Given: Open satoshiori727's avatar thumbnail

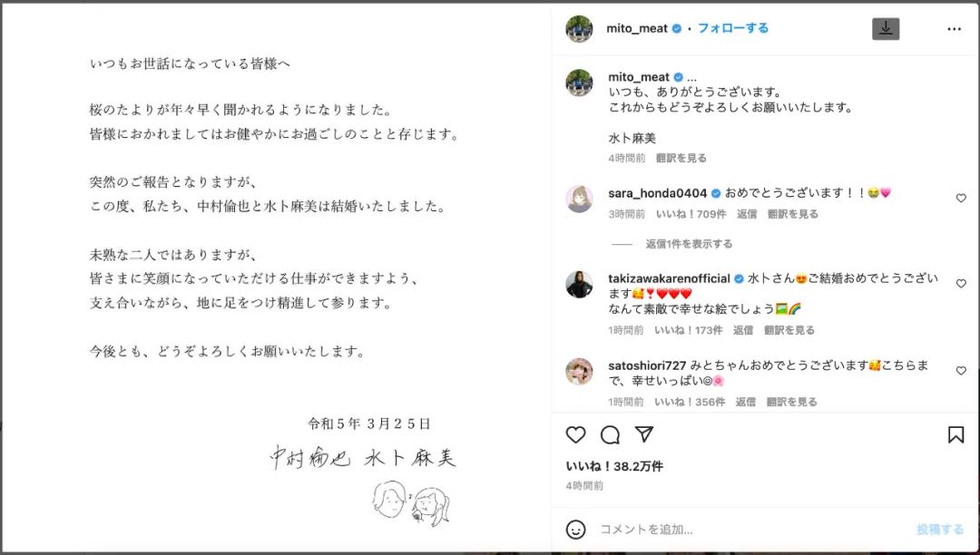Looking at the screenshot, I should pyautogui.click(x=579, y=372).
